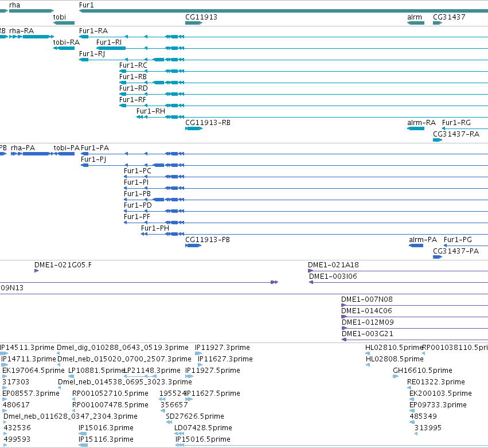Viewport: 488px width, 448px height.
Task: Select the alrm gene glyph
Action: coord(416,23)
